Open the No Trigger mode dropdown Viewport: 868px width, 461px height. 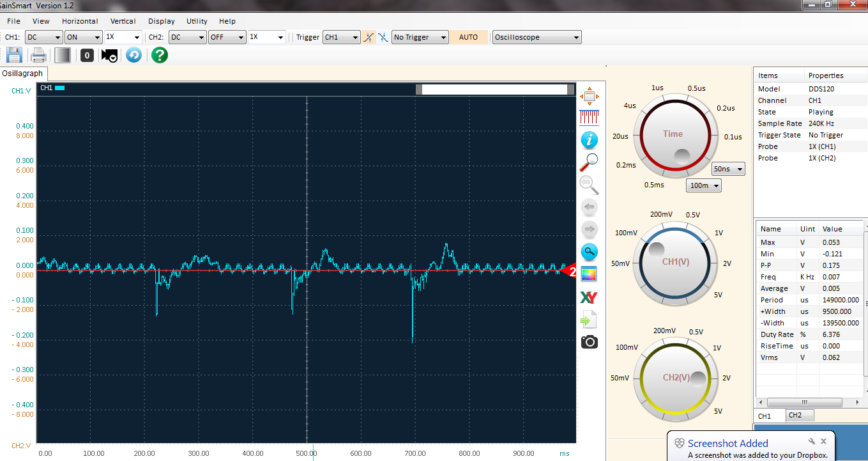tap(420, 37)
